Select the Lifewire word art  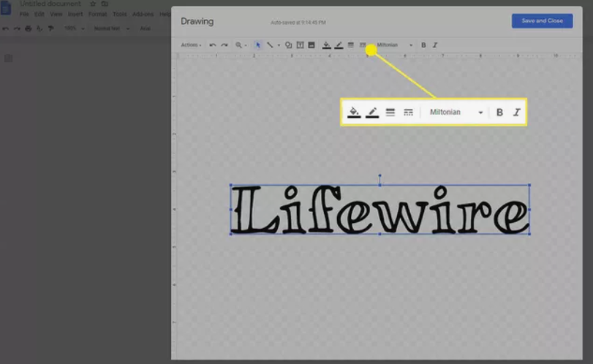point(379,209)
